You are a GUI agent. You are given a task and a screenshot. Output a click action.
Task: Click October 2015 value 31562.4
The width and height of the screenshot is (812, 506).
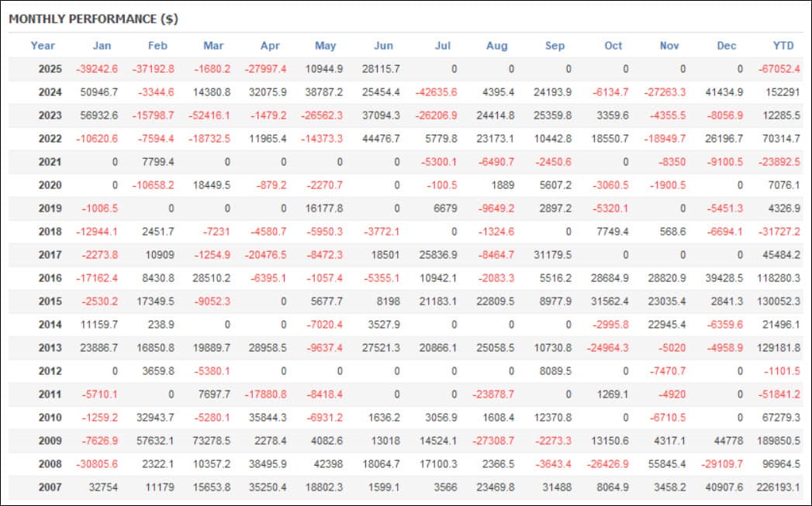coord(610,301)
